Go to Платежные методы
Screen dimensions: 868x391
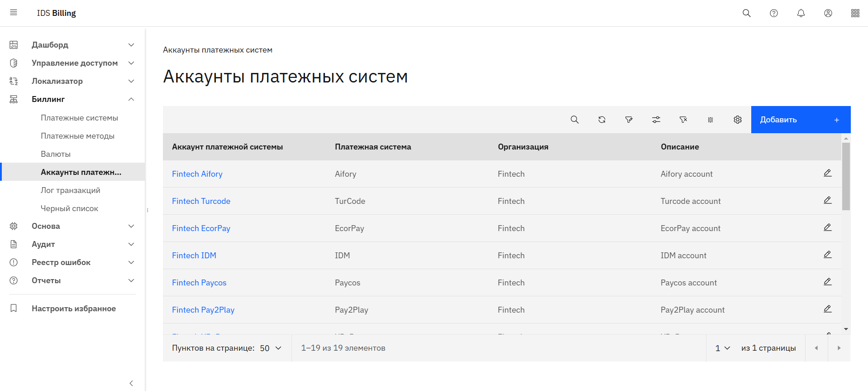[x=77, y=136]
